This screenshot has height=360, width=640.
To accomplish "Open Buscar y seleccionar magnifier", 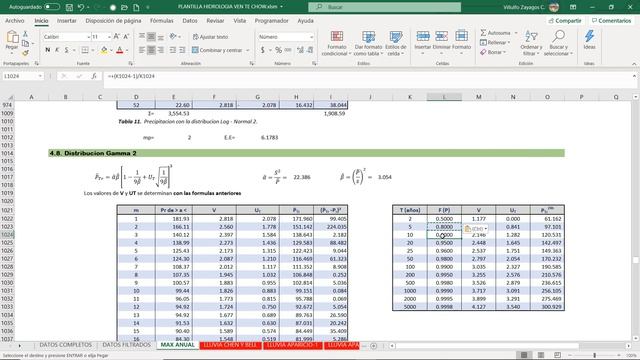I will pyautogui.click(x=558, y=43).
